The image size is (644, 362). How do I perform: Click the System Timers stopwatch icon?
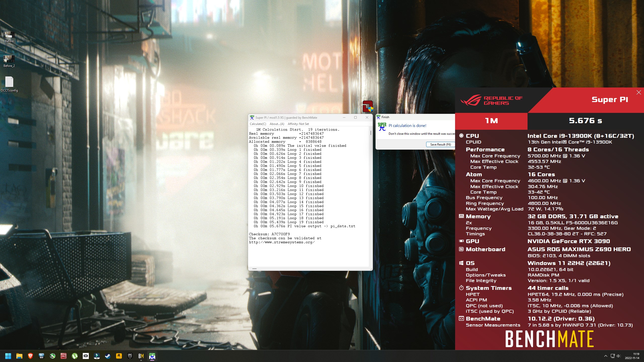click(x=461, y=288)
